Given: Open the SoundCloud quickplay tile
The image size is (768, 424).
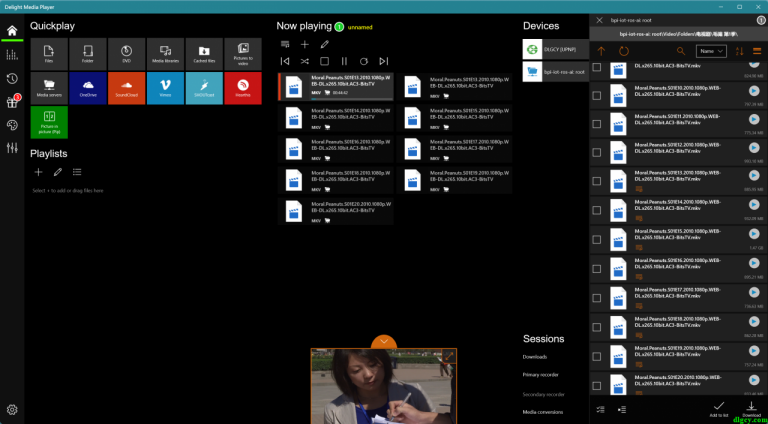Looking at the screenshot, I should 127,87.
